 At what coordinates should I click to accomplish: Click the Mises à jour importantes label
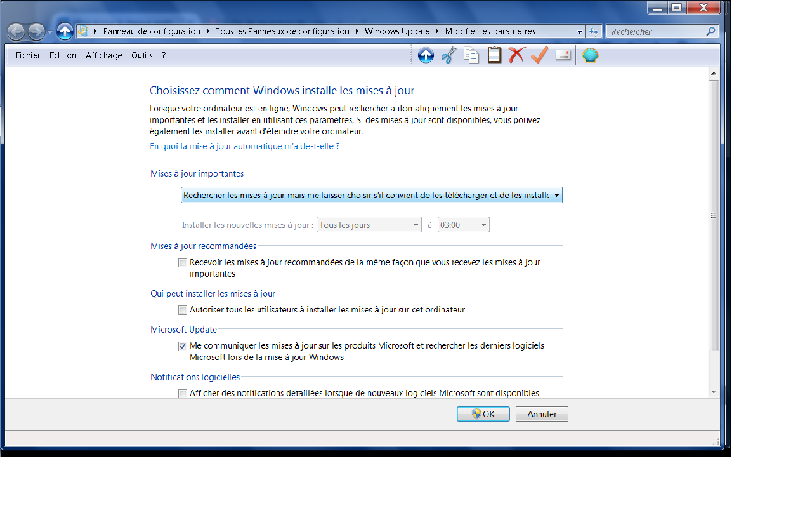197,173
